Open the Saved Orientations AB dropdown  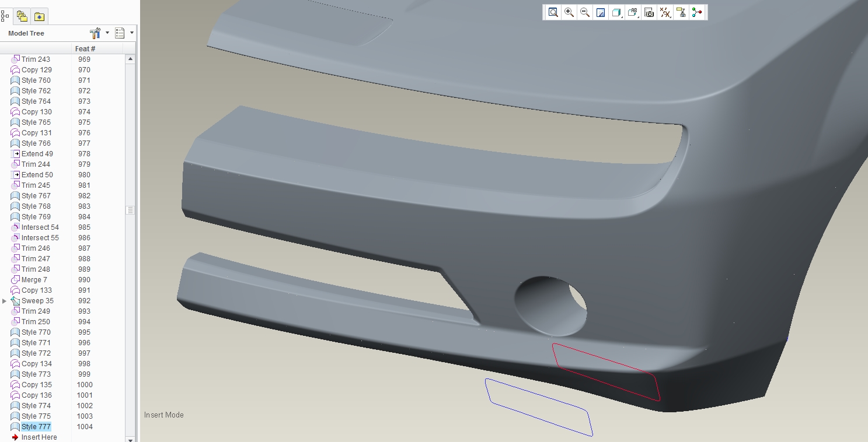633,12
